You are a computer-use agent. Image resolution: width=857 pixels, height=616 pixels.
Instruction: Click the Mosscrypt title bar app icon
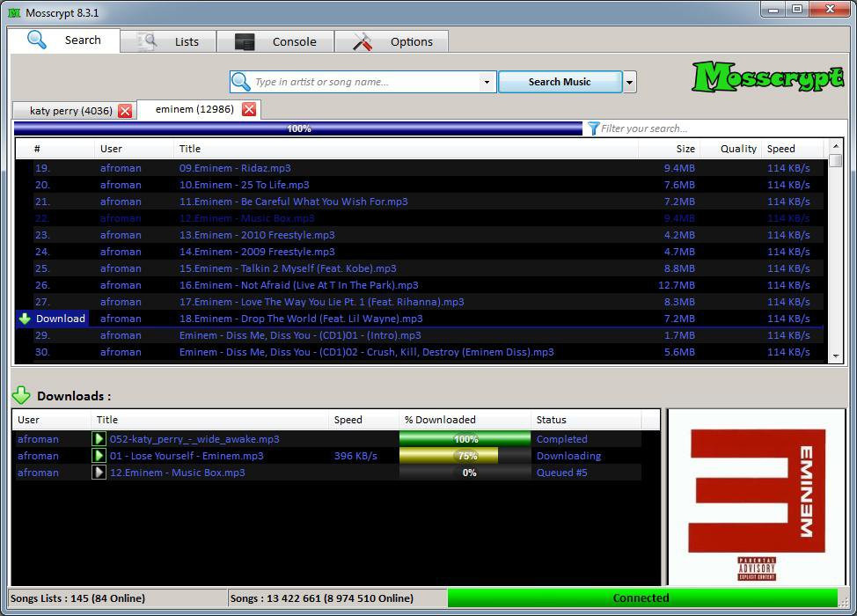tap(14, 12)
